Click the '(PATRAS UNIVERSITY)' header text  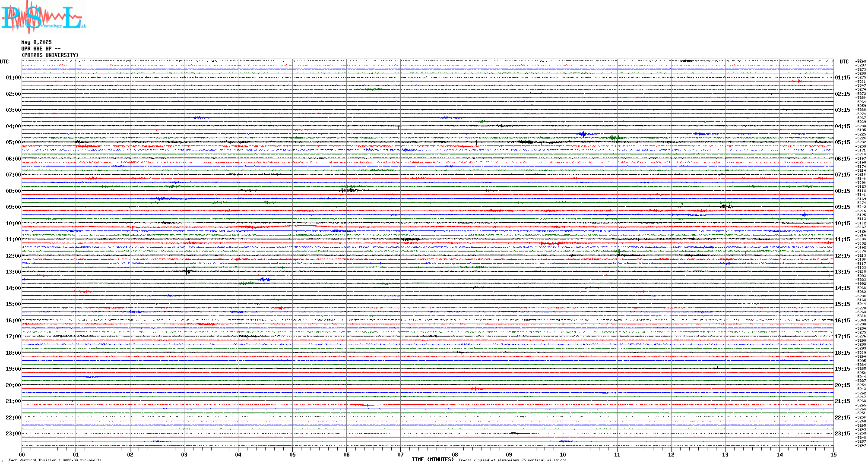[x=50, y=55]
